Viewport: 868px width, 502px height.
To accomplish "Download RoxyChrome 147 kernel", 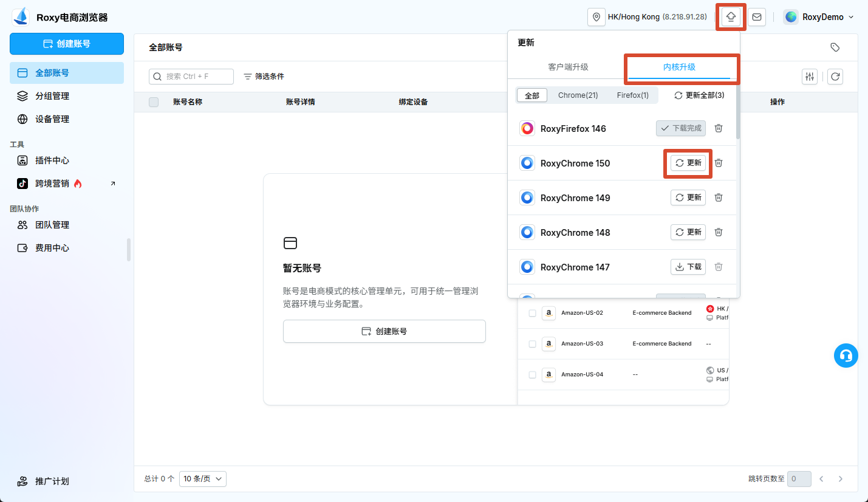I will point(688,267).
